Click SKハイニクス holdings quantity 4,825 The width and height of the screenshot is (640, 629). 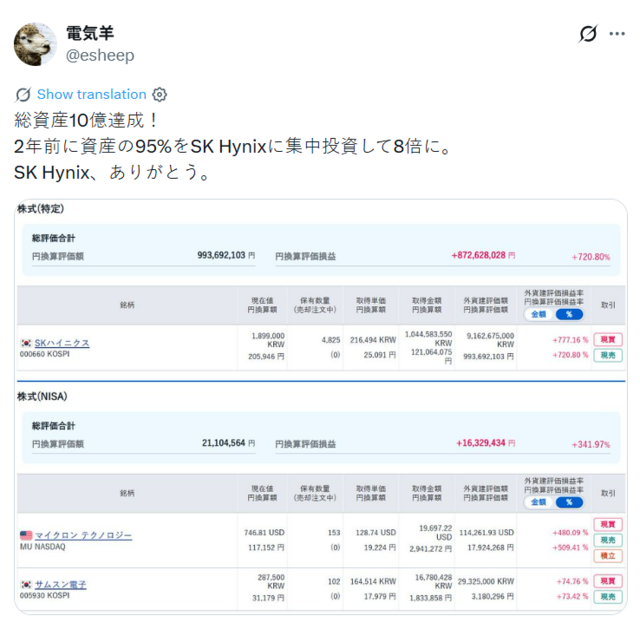pos(331,340)
